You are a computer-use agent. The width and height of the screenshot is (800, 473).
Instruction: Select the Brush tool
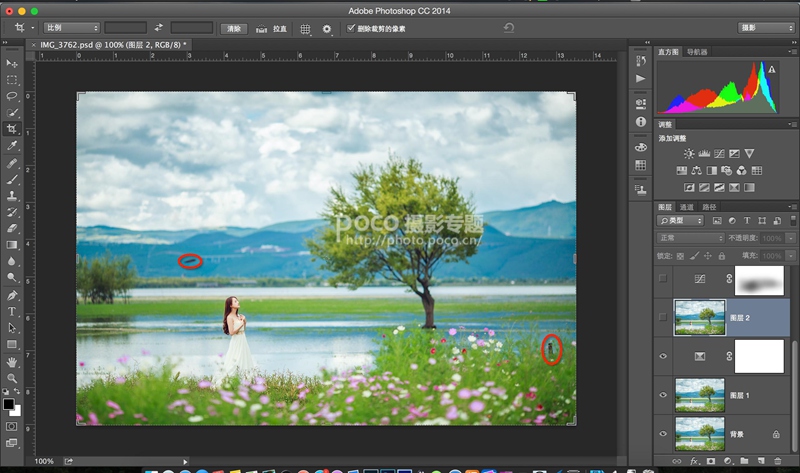(12, 180)
